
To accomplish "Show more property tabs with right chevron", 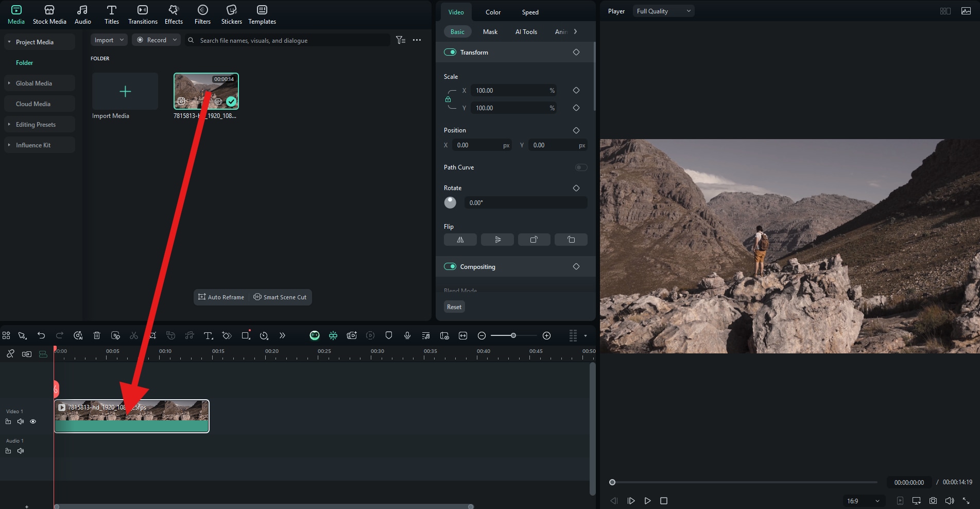I will [x=575, y=32].
